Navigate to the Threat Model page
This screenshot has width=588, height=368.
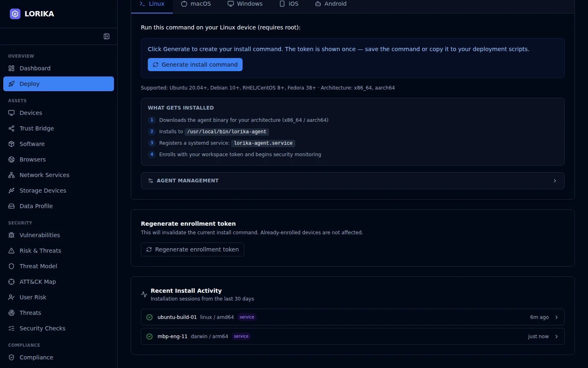point(58,266)
